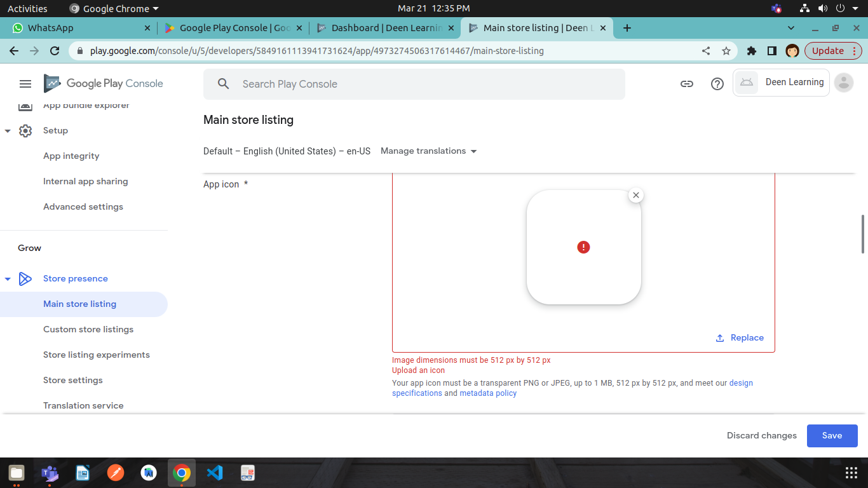Remove the uploaded app icon with X

coord(636,195)
